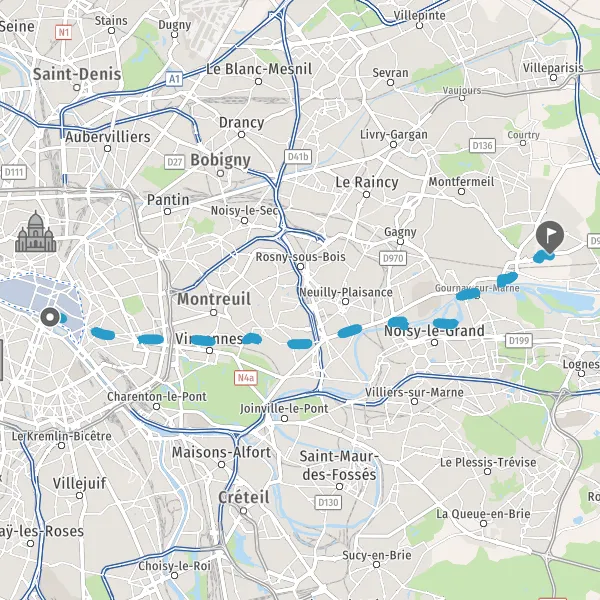Image resolution: width=600 pixels, height=600 pixels.
Task: Click the D41b road badge
Action: 298,157
